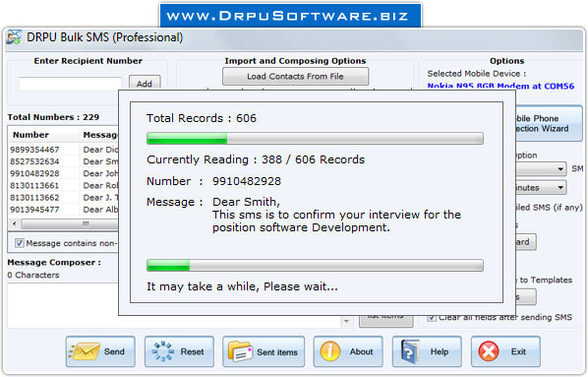Viewport: 588px width, 377px height.
Task: Click the Nokia N95 8GB Modem link
Action: point(500,86)
